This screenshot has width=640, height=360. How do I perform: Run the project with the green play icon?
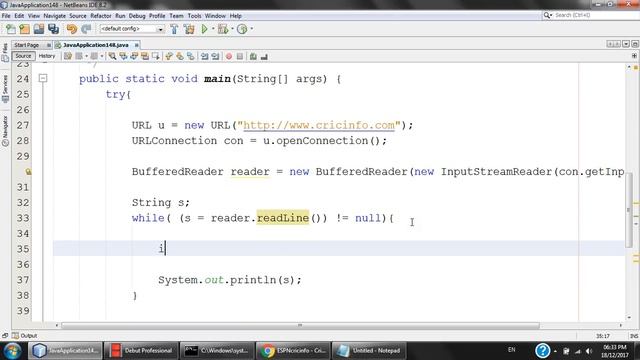click(204, 29)
